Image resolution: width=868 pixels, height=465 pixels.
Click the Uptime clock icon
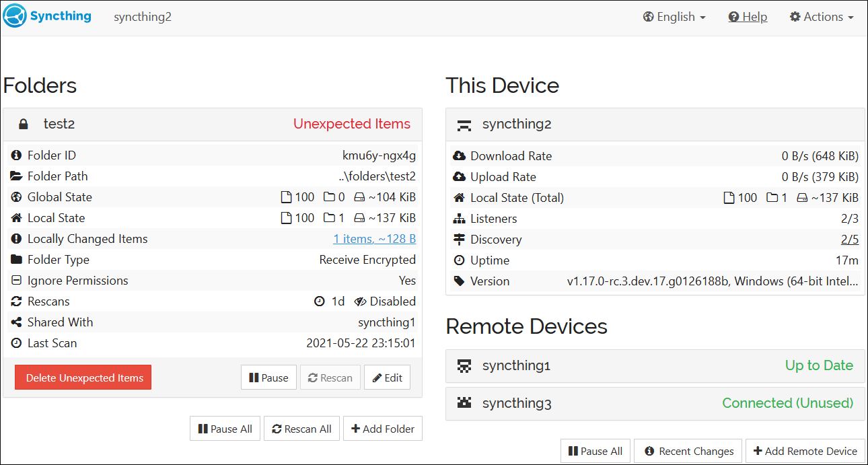tap(459, 260)
